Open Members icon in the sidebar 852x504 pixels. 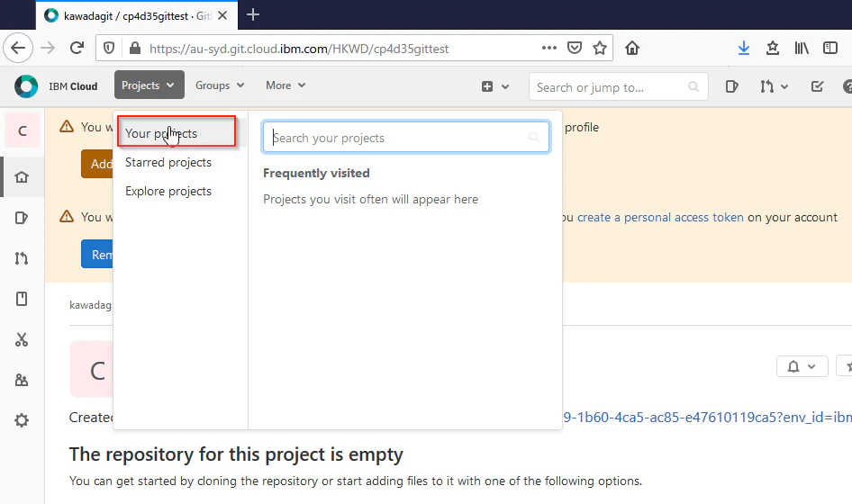22,380
